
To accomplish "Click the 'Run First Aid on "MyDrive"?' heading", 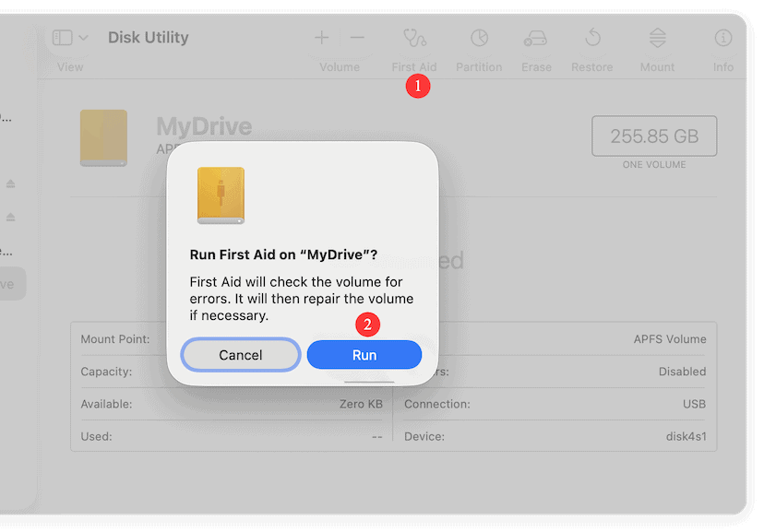I will [x=283, y=254].
